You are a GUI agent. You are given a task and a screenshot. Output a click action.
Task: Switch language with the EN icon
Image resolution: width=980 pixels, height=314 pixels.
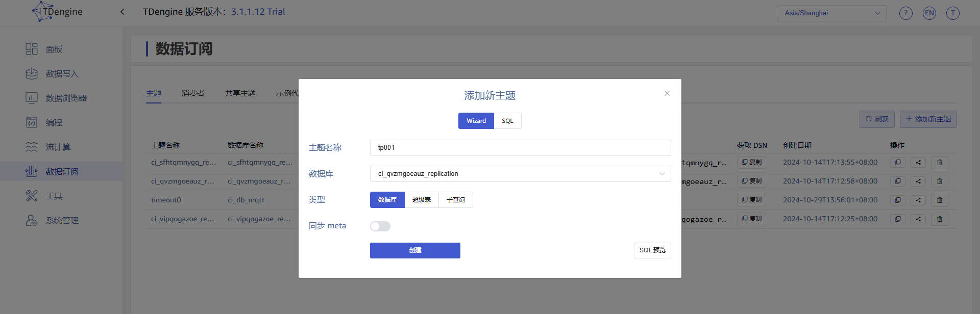coord(929,13)
